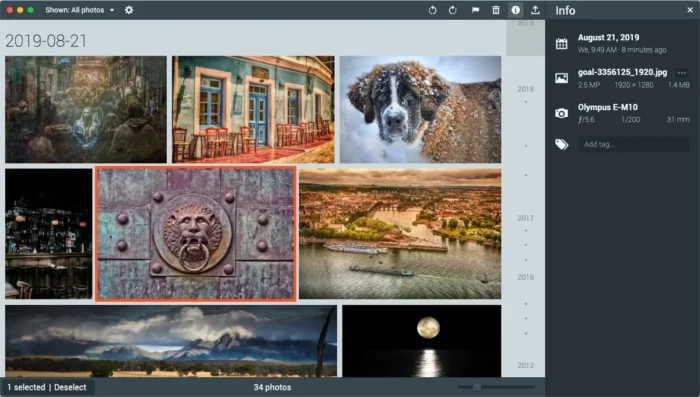Jump to 2018 in the timeline

tap(525, 89)
